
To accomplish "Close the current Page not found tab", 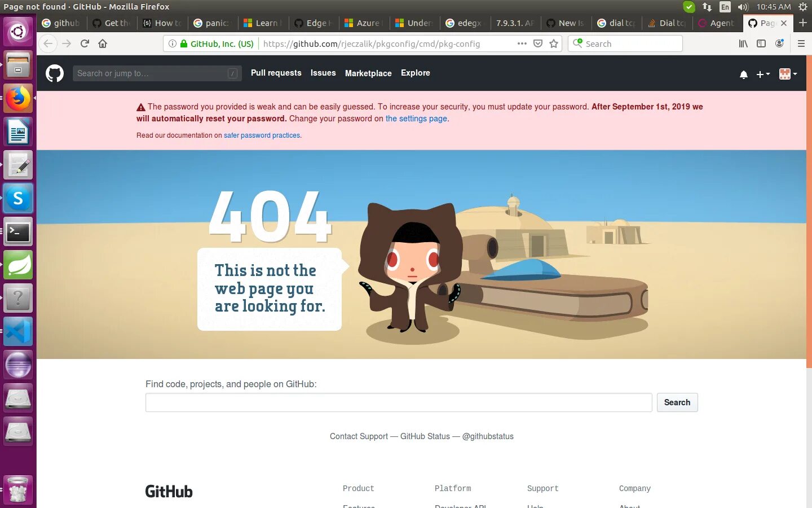I will coord(784,23).
